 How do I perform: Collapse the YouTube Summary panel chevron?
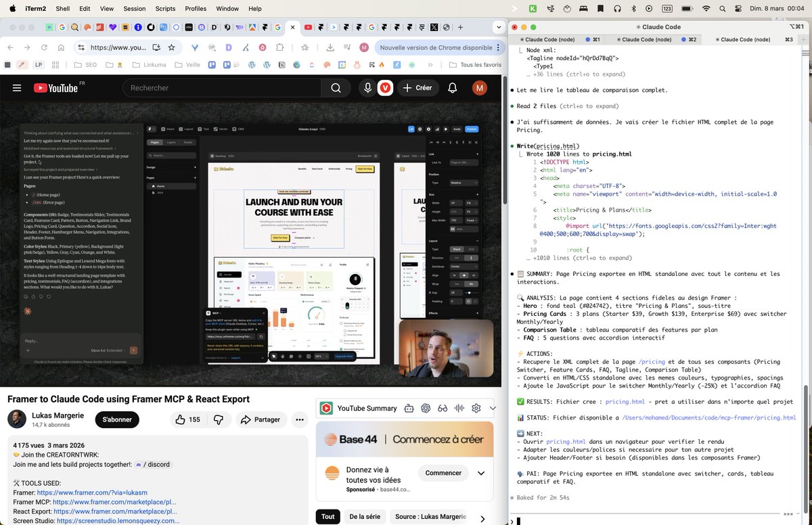tap(493, 408)
